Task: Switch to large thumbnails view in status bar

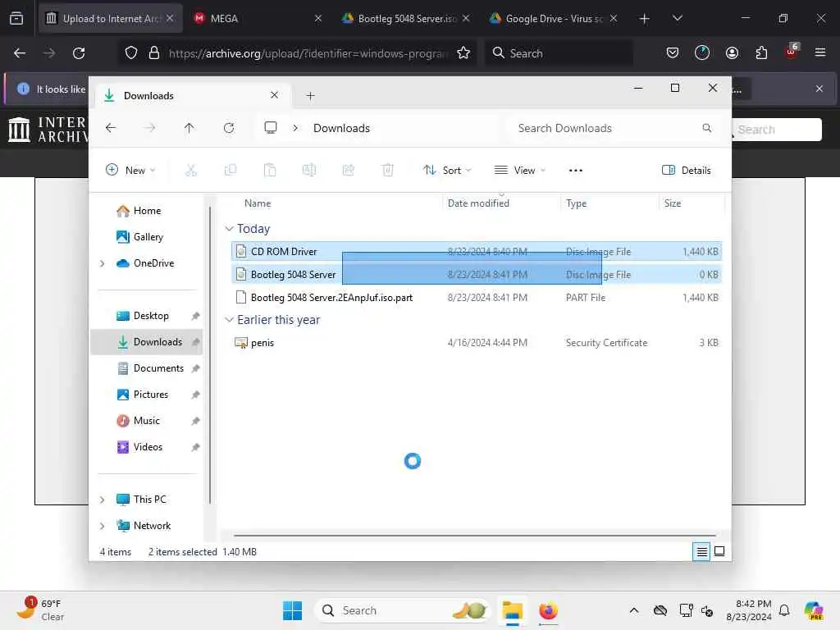Action: tap(719, 551)
